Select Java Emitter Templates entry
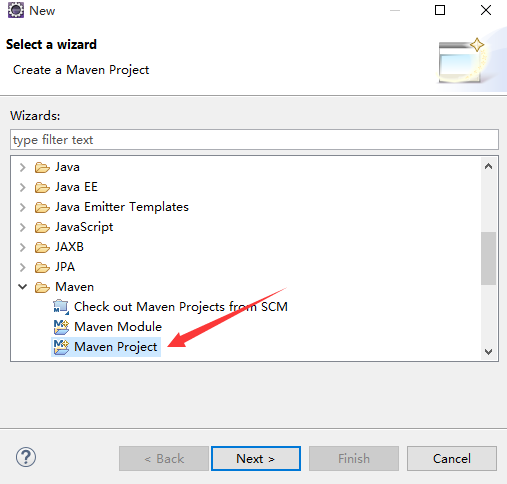Viewport: 507px width, 484px height. pyautogui.click(x=122, y=207)
